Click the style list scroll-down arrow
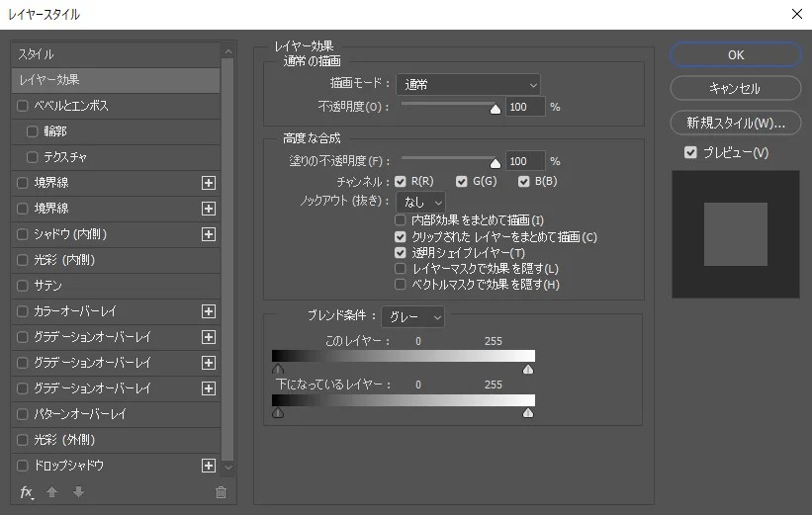This screenshot has width=812, height=515. point(227,468)
